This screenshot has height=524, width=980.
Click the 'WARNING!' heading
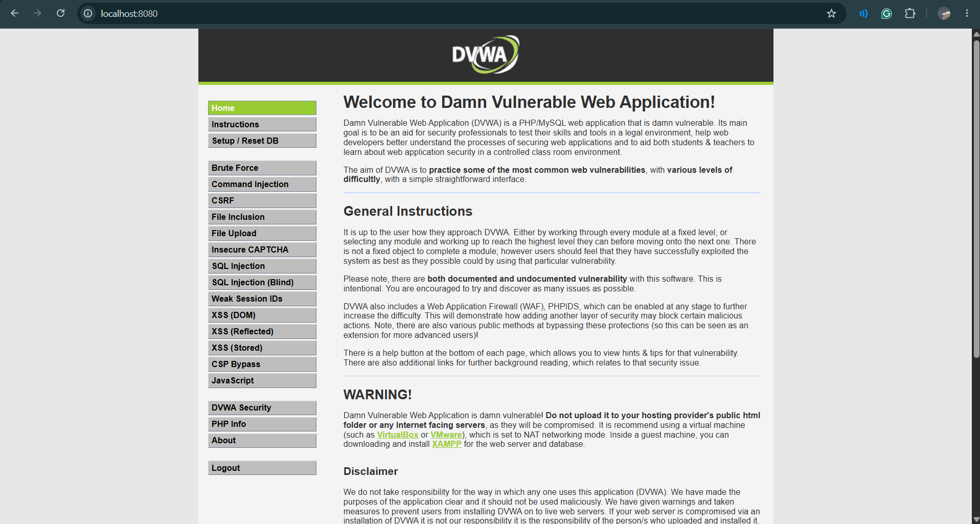(x=378, y=395)
